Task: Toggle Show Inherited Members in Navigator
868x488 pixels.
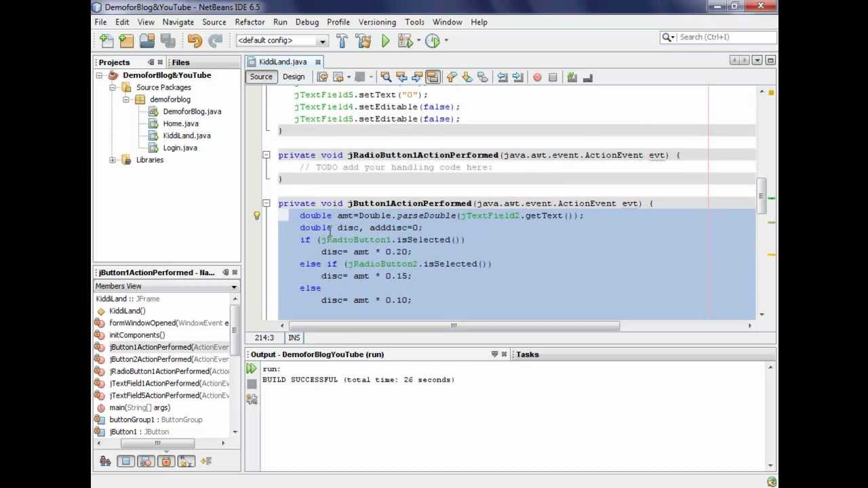Action: pyautogui.click(x=105, y=461)
